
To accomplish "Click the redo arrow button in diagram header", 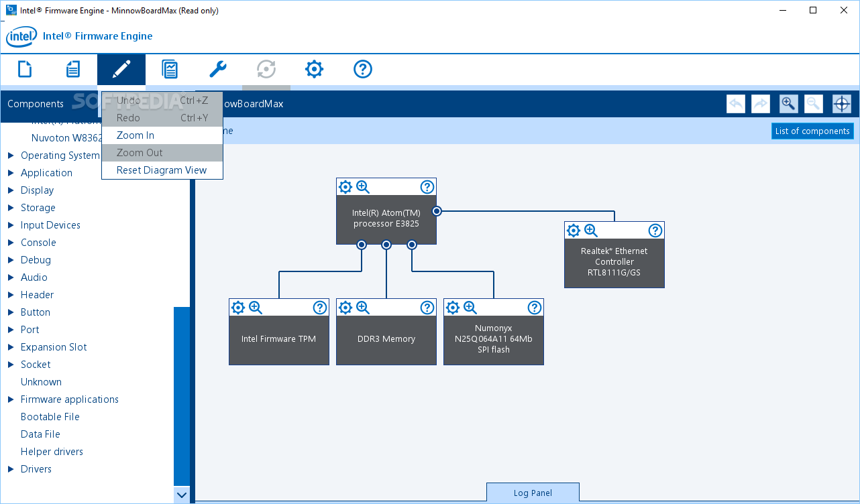I will (761, 104).
